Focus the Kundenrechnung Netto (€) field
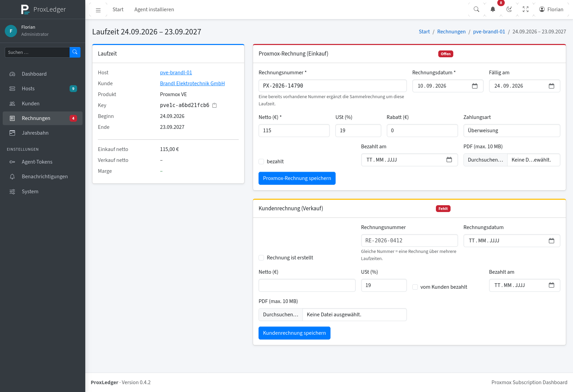 click(307, 285)
